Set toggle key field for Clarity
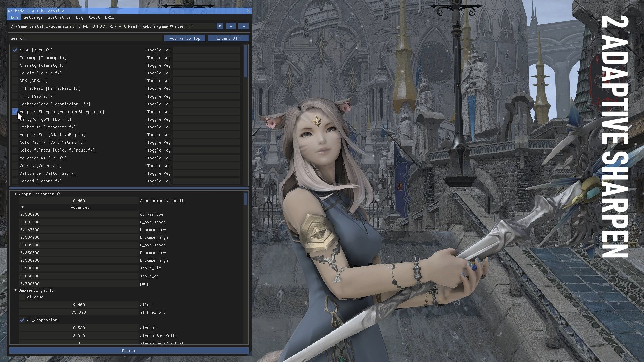The height and width of the screenshot is (362, 644). pos(207,65)
